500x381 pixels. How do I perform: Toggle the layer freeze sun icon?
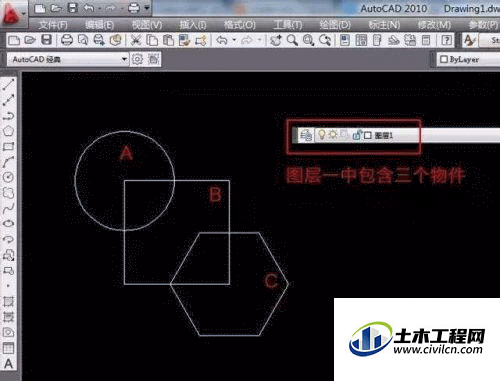pyautogui.click(x=333, y=135)
